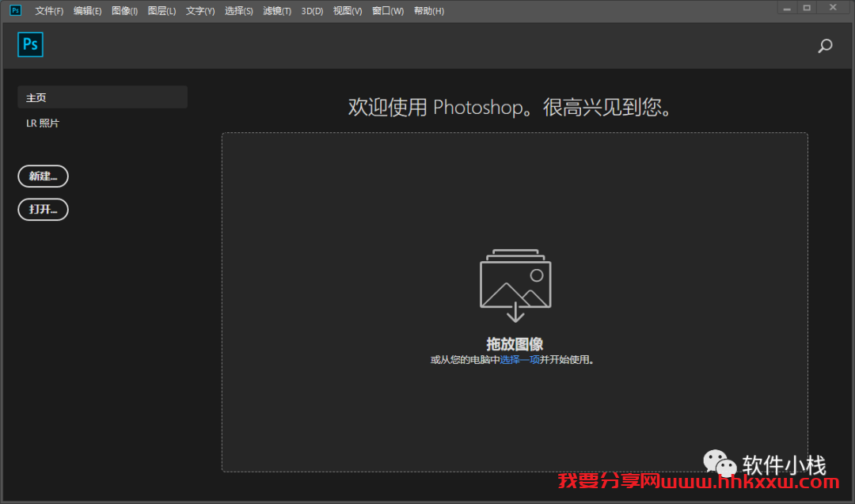The height and width of the screenshot is (504, 855).
Task: Open the 文字(Y) menu
Action: coord(200,11)
